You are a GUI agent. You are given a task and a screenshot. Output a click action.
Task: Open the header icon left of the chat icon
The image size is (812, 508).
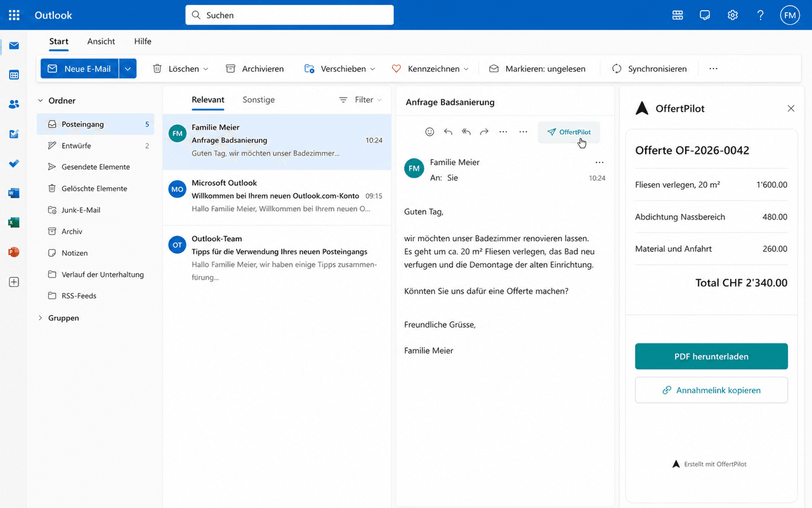678,15
